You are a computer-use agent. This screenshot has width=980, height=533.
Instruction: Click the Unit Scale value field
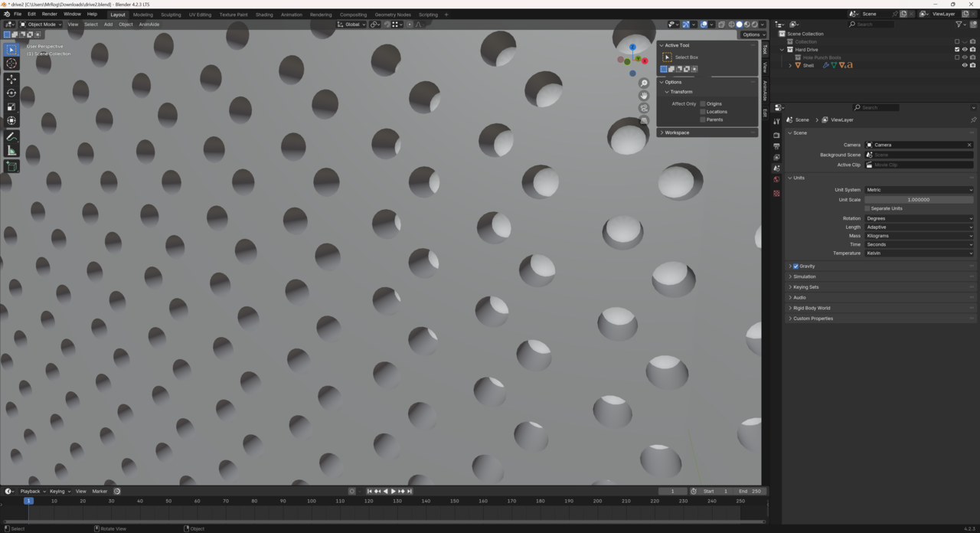pos(920,199)
